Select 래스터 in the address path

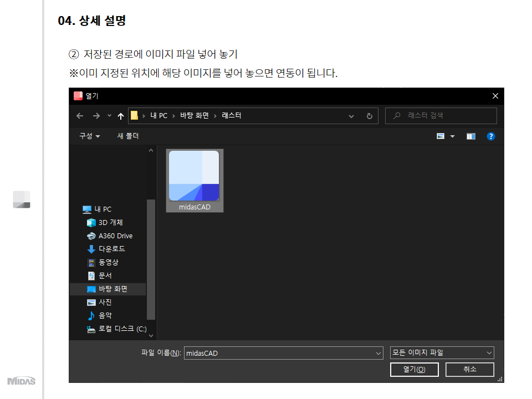[x=232, y=116]
